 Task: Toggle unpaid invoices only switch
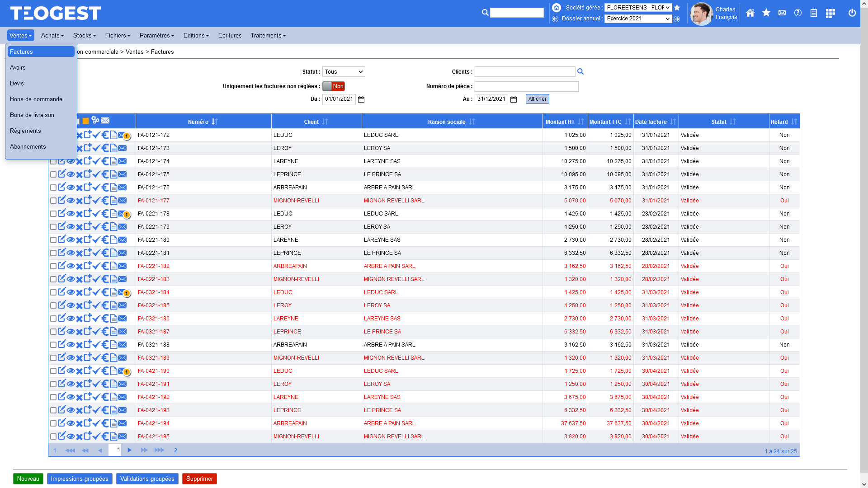click(x=334, y=86)
